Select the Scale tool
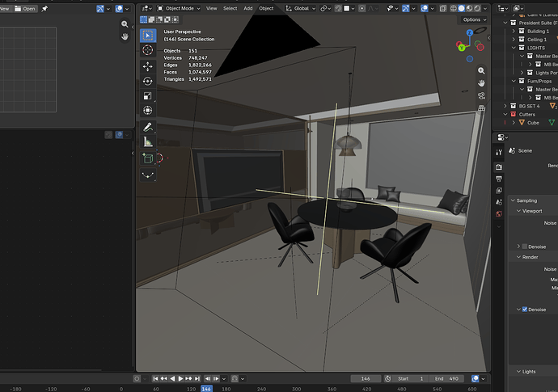This screenshot has width=558, height=392. pyautogui.click(x=148, y=95)
